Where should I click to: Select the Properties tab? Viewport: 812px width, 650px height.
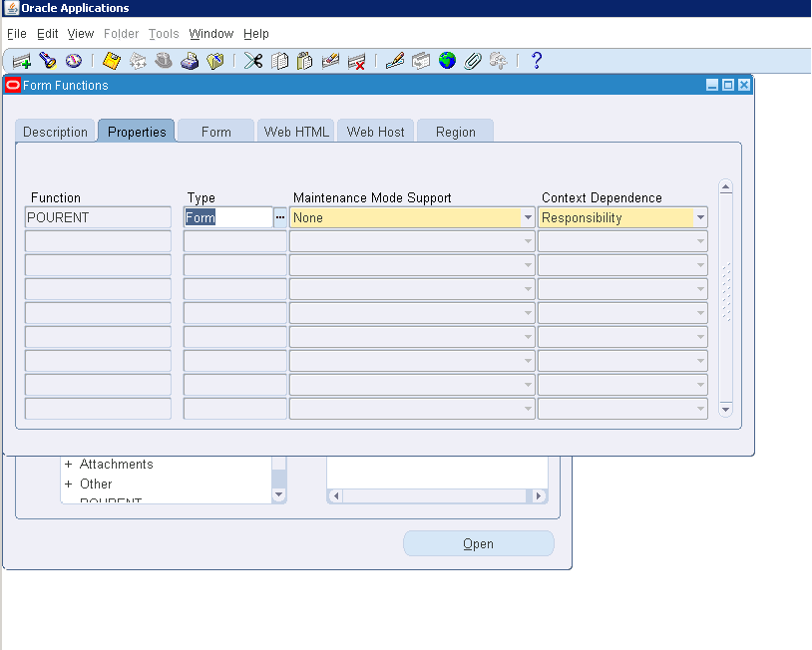137,132
